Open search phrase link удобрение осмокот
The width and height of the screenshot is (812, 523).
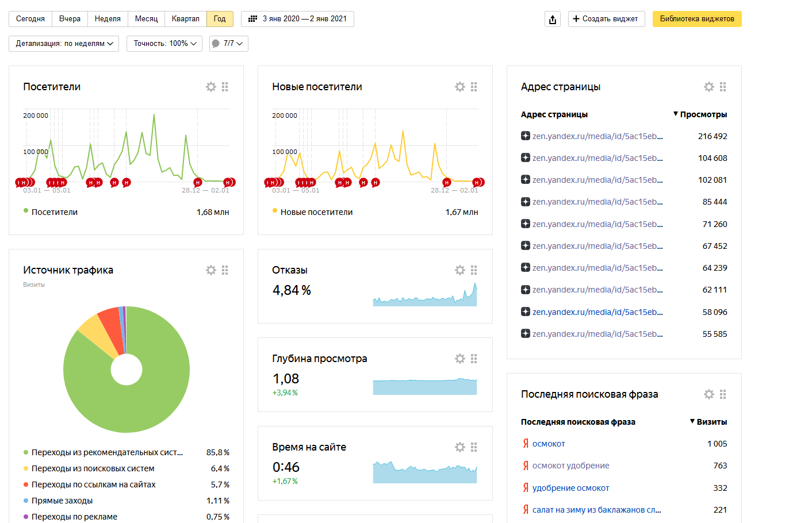coord(570,488)
